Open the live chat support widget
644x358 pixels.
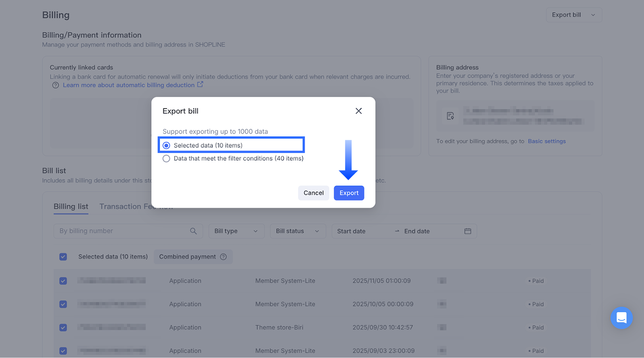click(x=621, y=318)
